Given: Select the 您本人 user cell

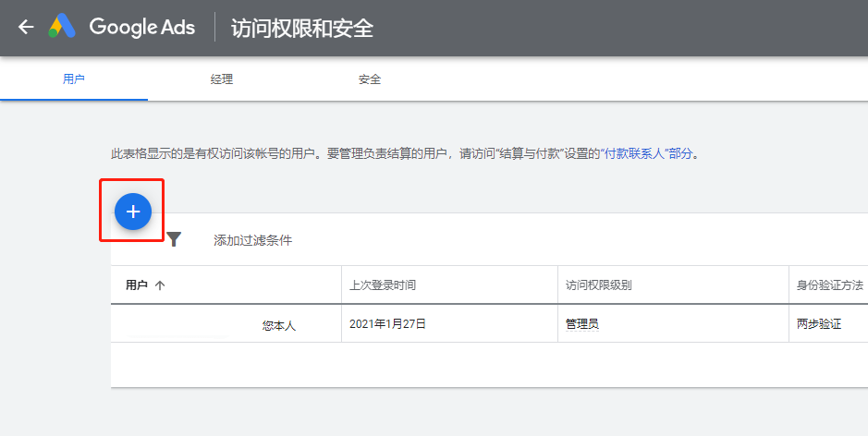Looking at the screenshot, I should point(278,325).
